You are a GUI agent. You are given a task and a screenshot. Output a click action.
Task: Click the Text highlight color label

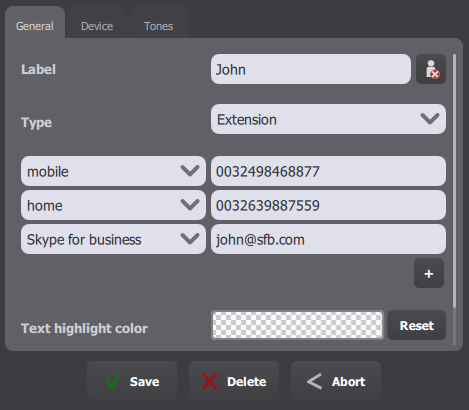[x=84, y=328]
